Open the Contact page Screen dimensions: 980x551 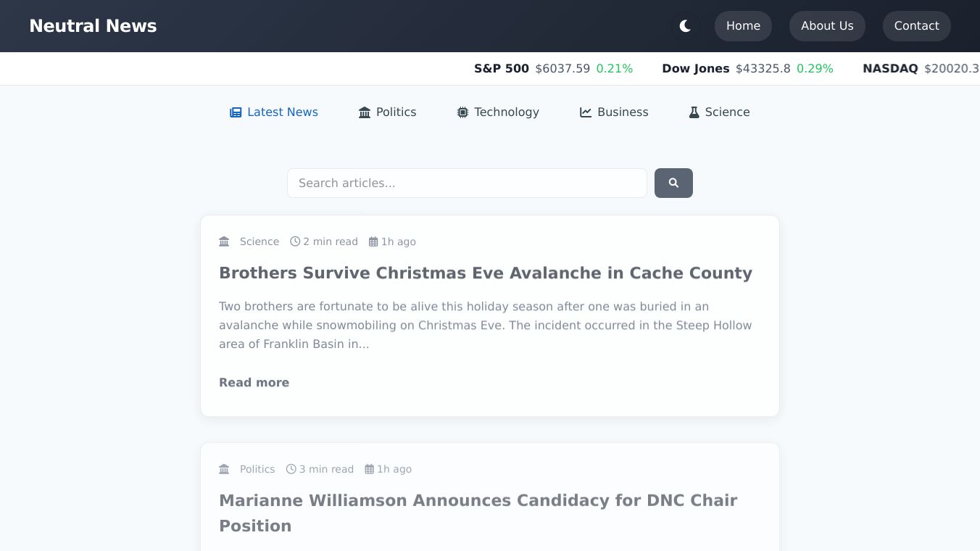click(x=916, y=26)
